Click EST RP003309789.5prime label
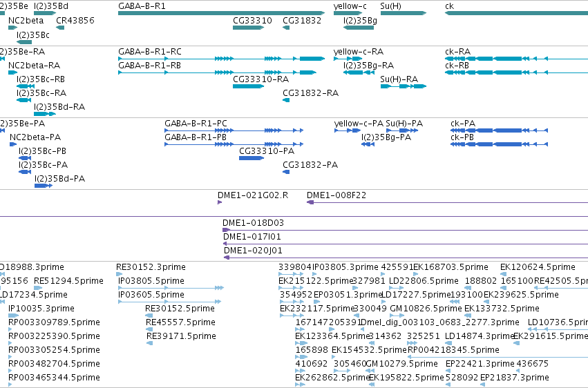 point(54,323)
